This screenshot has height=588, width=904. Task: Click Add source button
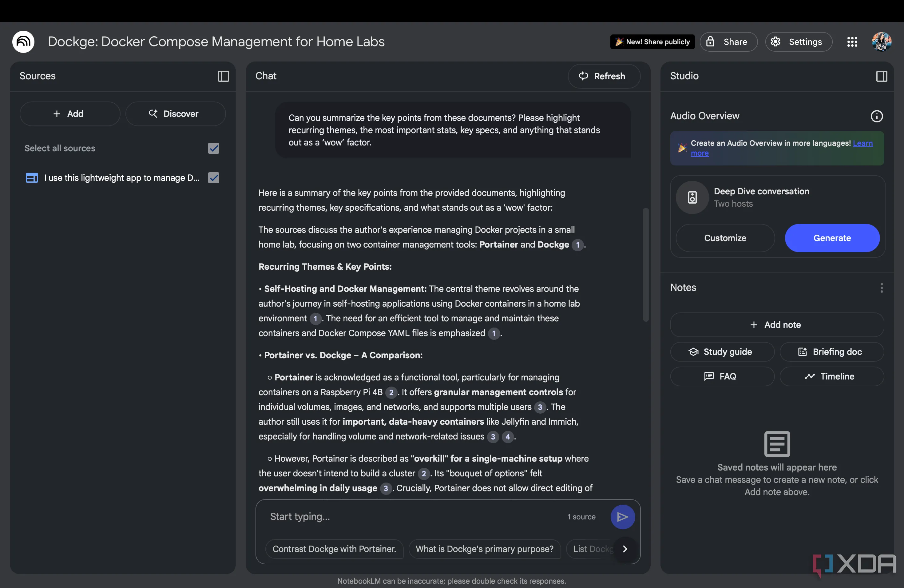click(70, 113)
